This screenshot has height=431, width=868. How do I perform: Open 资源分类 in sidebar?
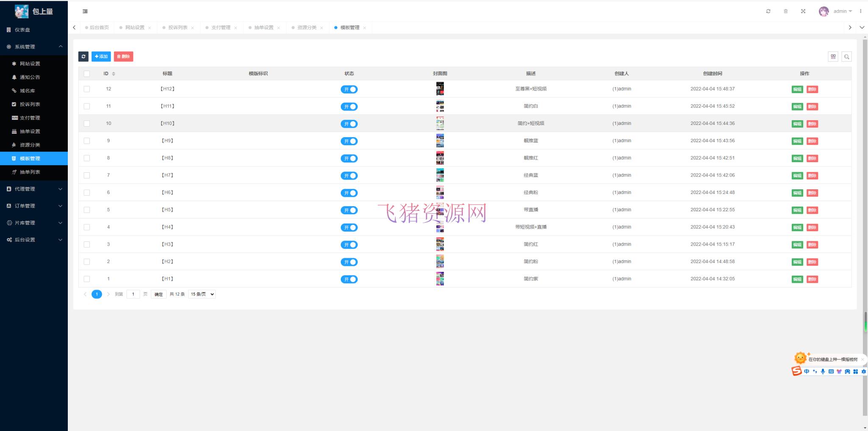click(x=34, y=145)
